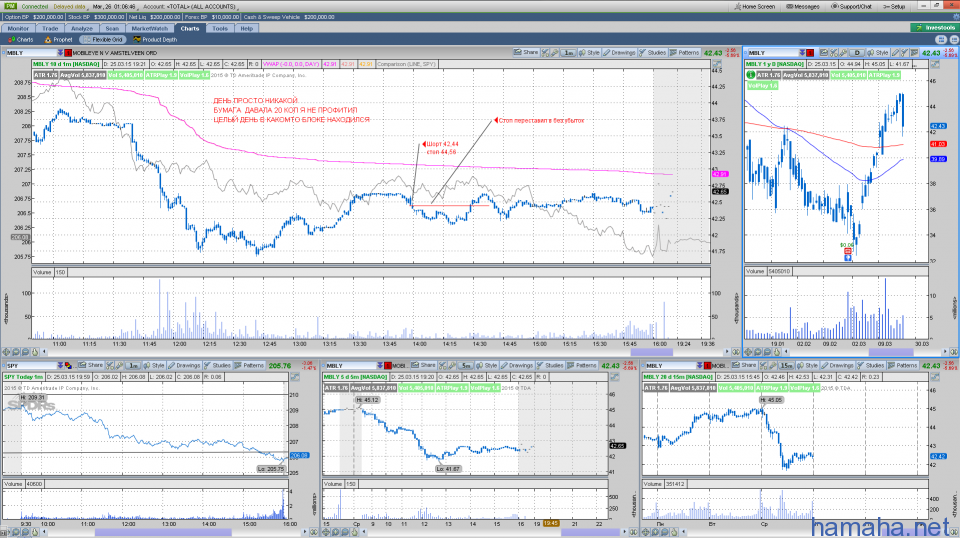Open account selector dropdown

click(x=190, y=6)
